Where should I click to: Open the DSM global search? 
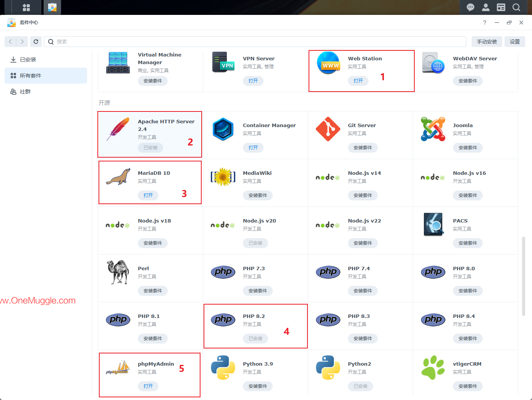tap(516, 7)
